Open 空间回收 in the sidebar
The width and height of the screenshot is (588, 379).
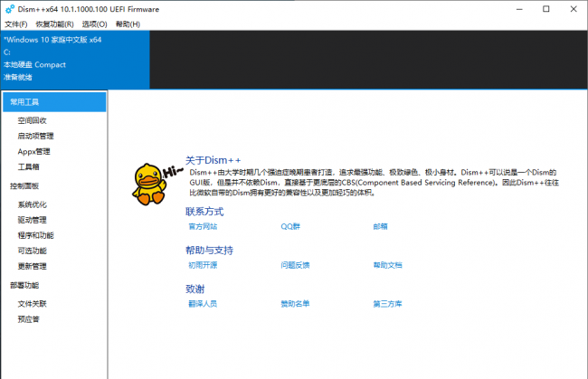(x=33, y=120)
